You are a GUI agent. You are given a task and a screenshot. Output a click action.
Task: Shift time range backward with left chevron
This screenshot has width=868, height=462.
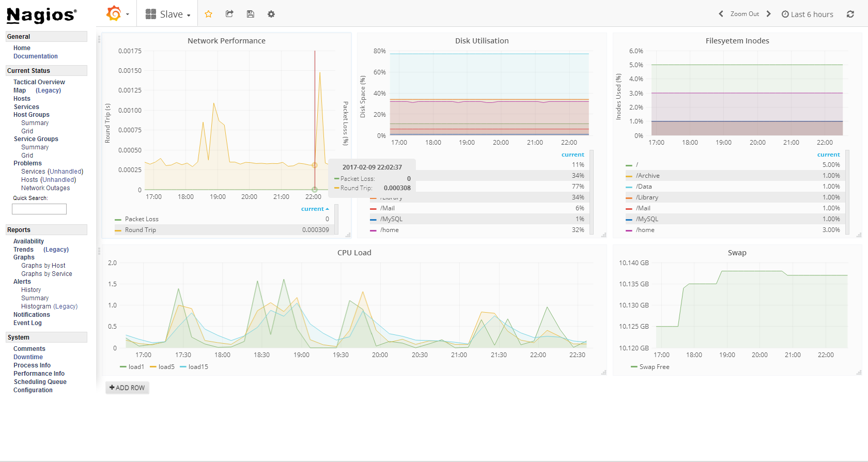721,14
